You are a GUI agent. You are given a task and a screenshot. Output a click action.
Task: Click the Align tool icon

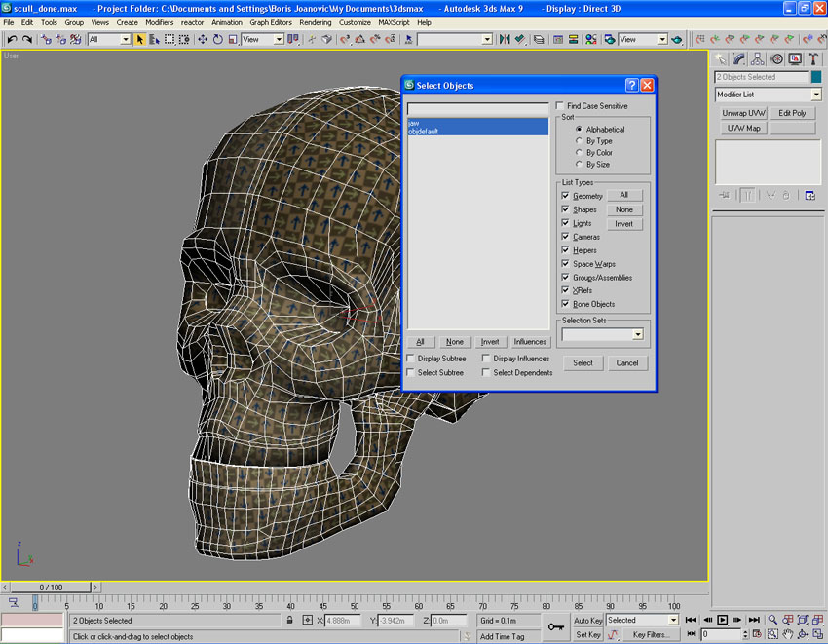point(519,39)
